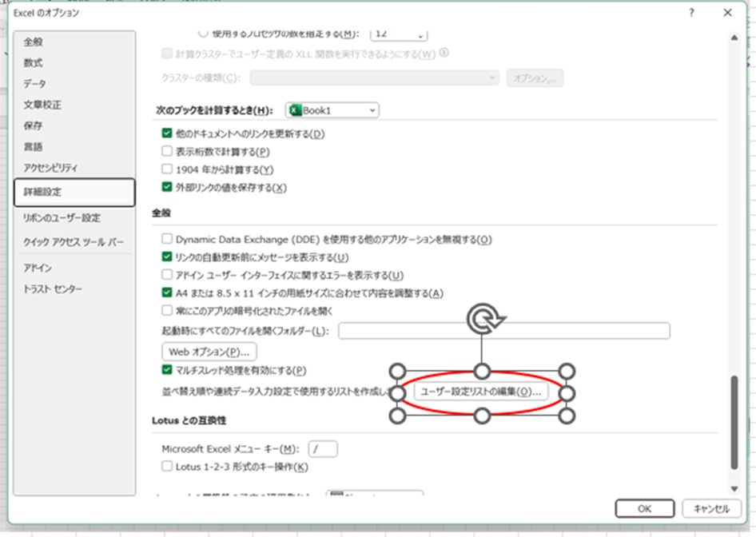Click the scrollbar down arrow

(734, 488)
